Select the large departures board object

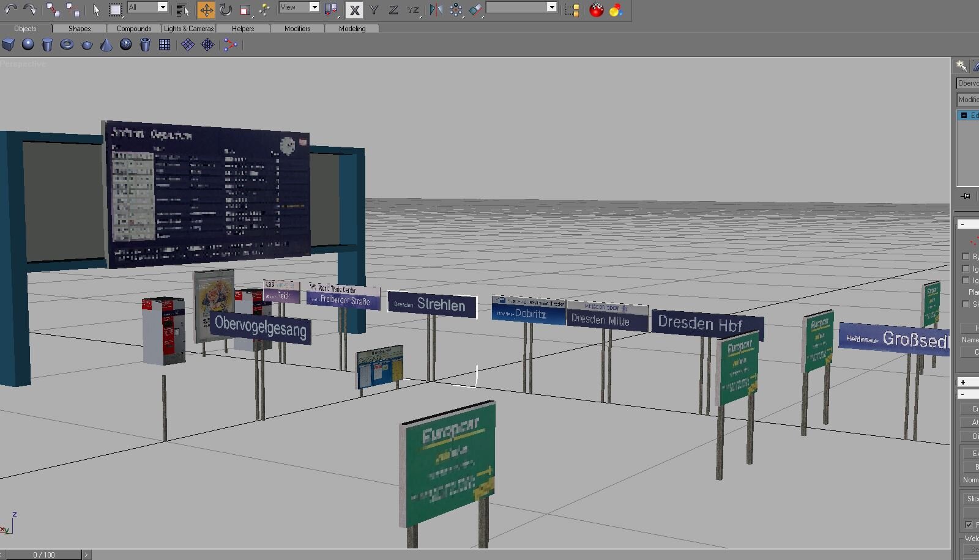click(206, 195)
